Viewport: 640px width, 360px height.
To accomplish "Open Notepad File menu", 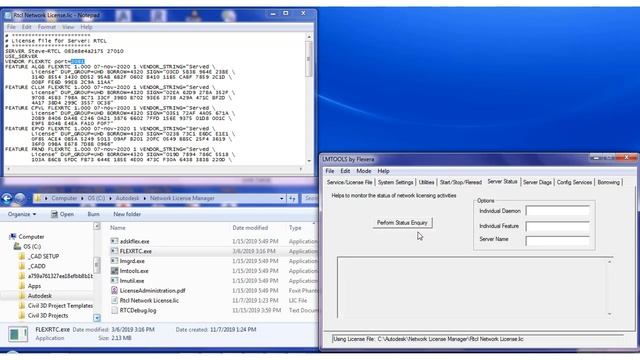I will click(x=11, y=27).
